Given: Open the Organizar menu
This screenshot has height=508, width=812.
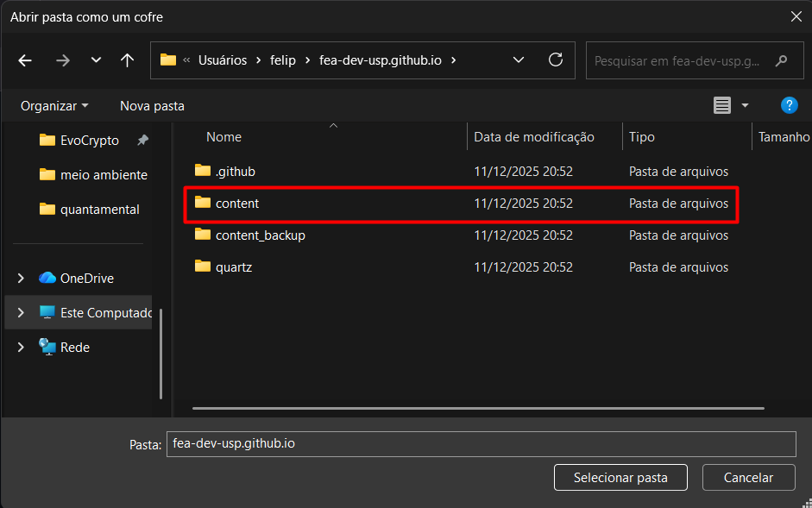Looking at the screenshot, I should [x=54, y=105].
